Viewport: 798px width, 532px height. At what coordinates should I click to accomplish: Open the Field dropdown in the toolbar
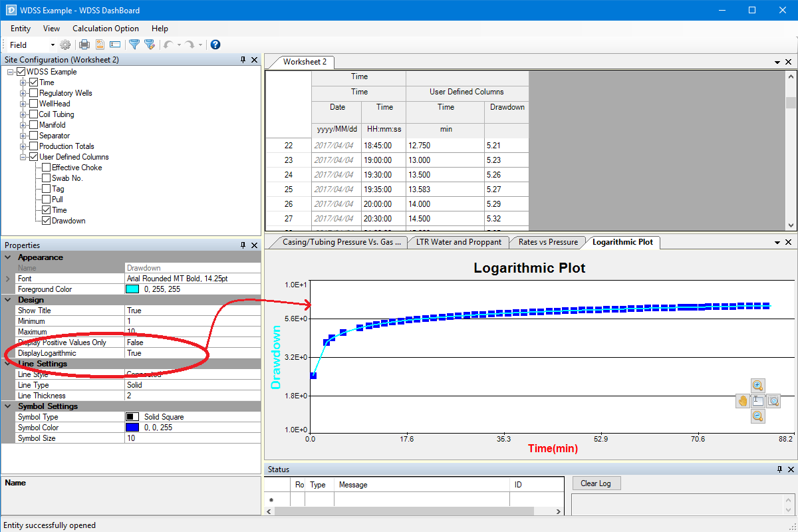click(x=53, y=45)
